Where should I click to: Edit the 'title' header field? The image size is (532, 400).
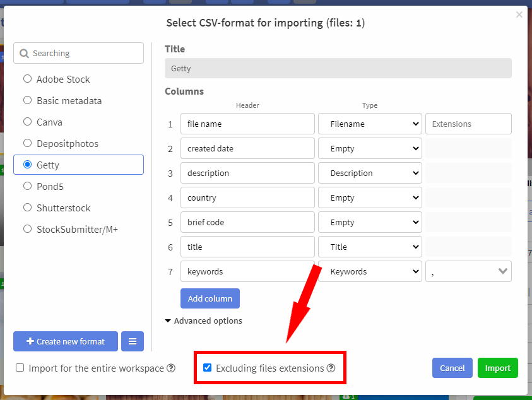tap(247, 247)
